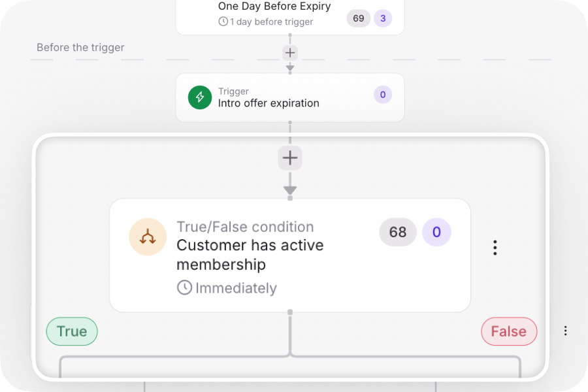Click the purple 3 badge on One Day Before Expiry
The width and height of the screenshot is (588, 392).
383,19
